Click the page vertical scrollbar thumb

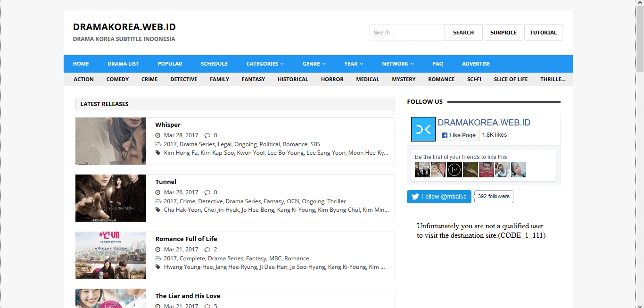point(640,39)
